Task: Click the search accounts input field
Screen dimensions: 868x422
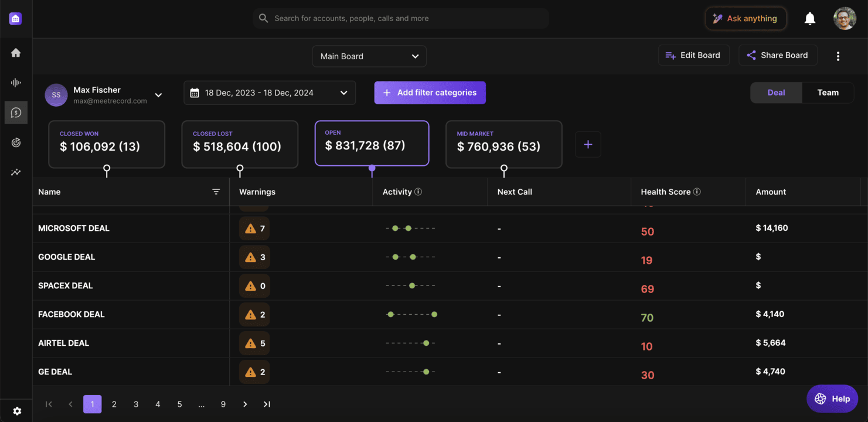Action: [x=401, y=18]
